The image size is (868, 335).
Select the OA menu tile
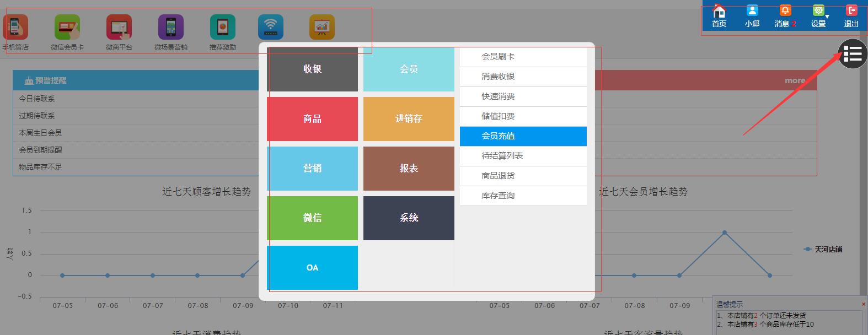tap(312, 268)
